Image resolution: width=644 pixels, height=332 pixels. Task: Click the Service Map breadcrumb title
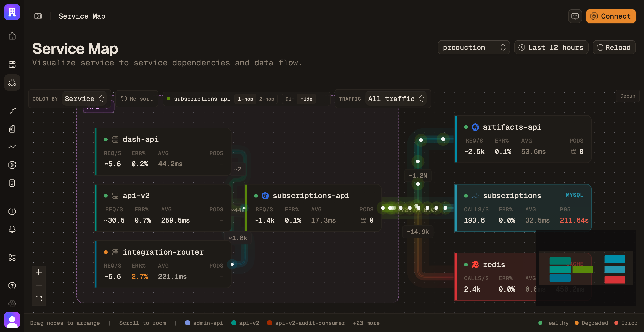pos(82,16)
